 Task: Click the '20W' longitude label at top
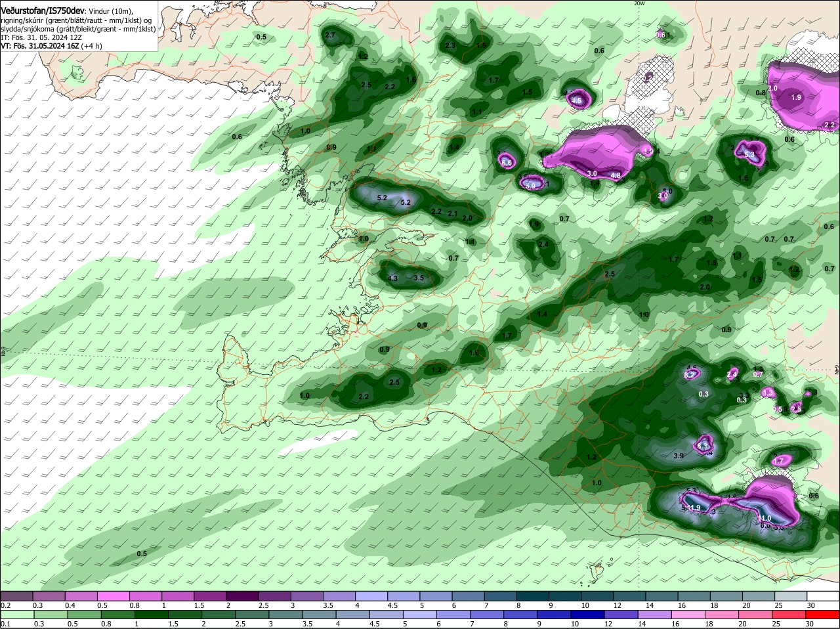(x=639, y=3)
